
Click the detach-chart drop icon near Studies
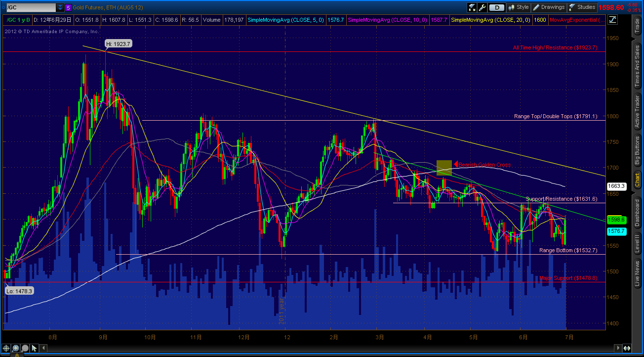472,6
